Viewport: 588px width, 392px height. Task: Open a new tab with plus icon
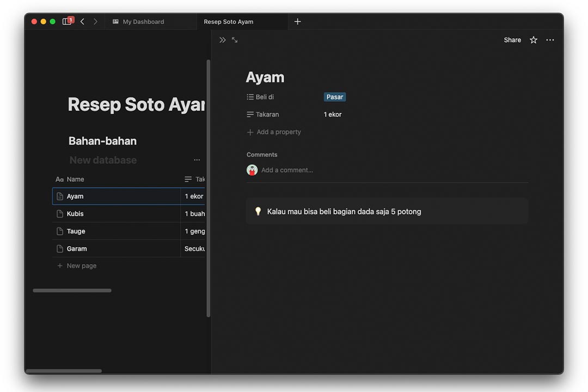[x=297, y=22]
